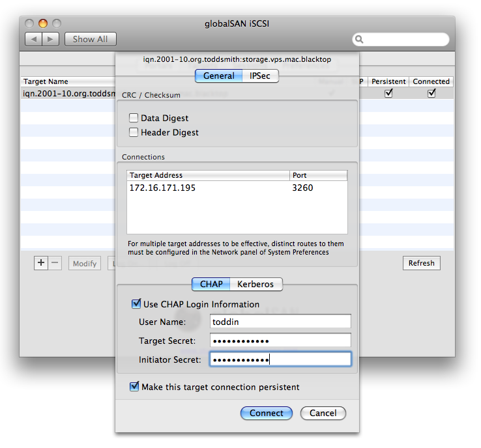Viewport: 481px width, 448px height.
Task: Enable the Header Digest checkbox
Action: pyautogui.click(x=134, y=132)
